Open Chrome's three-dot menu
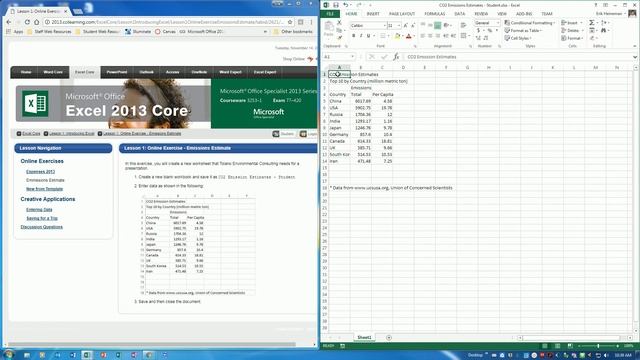 (311, 22)
